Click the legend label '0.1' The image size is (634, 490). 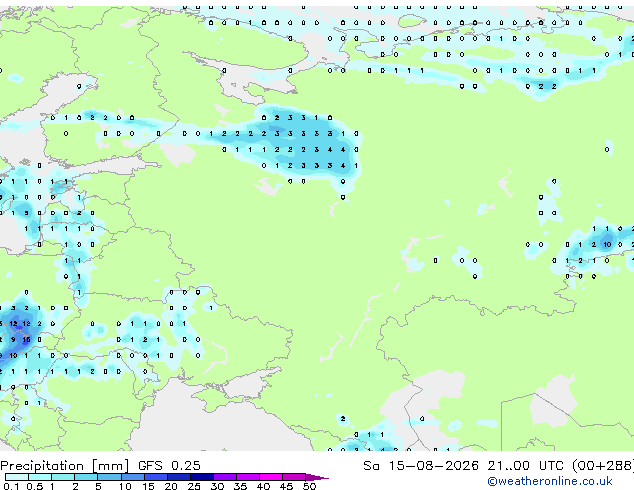[11, 486]
